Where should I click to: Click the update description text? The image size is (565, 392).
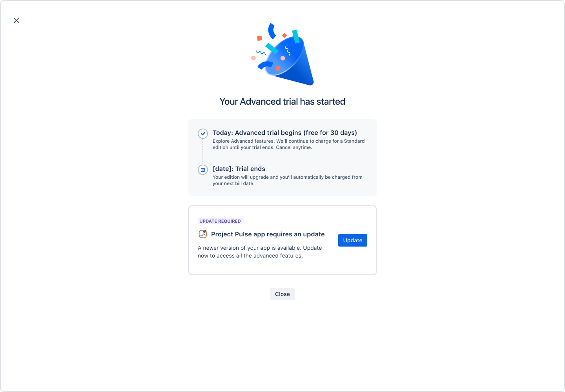tap(260, 251)
